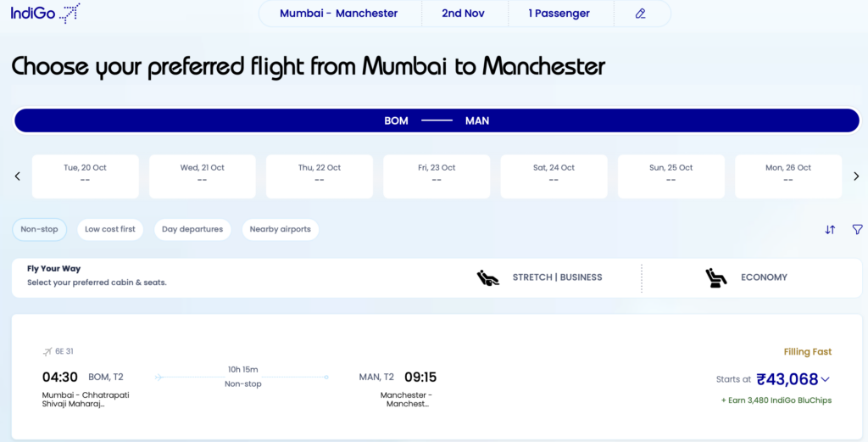Open the 2nd Nov date selector
Image resolution: width=868 pixels, height=442 pixels.
tap(464, 14)
